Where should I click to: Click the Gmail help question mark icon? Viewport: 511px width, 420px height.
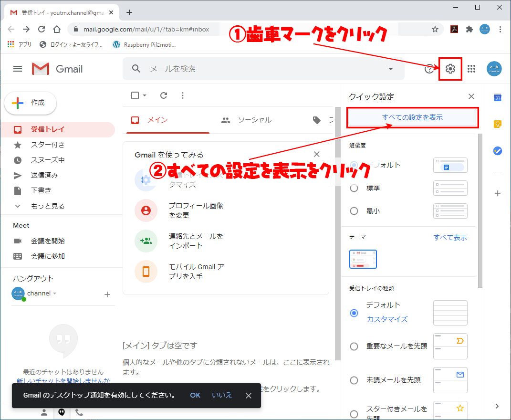[429, 69]
